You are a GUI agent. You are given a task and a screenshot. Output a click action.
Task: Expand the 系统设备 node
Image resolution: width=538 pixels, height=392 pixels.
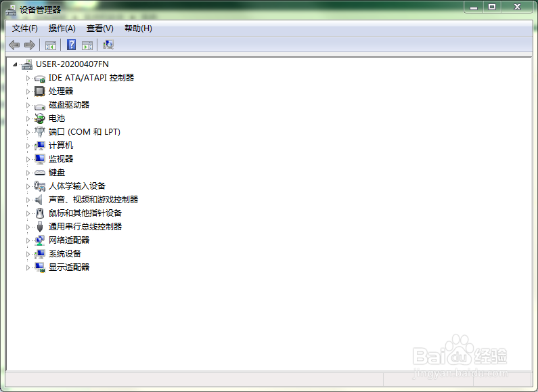coord(28,254)
